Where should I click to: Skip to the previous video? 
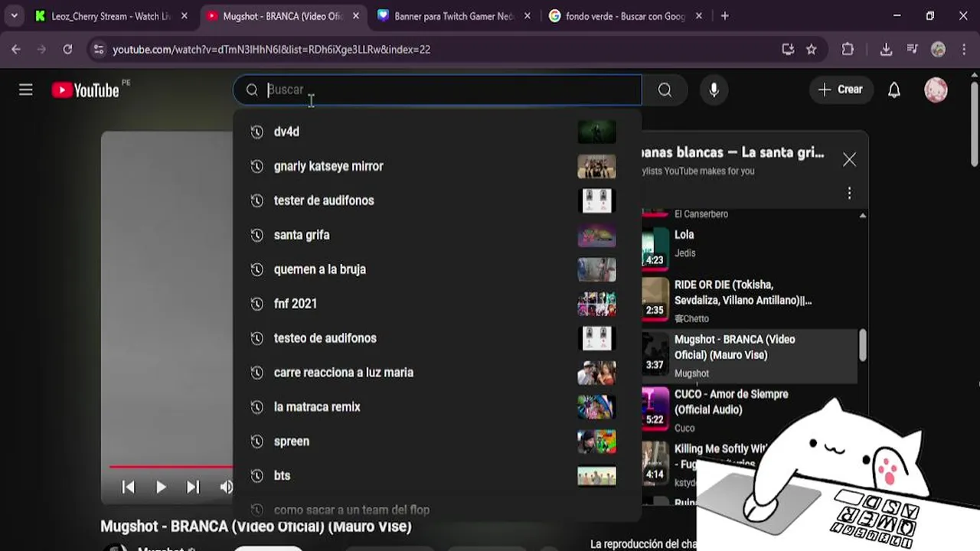click(129, 487)
